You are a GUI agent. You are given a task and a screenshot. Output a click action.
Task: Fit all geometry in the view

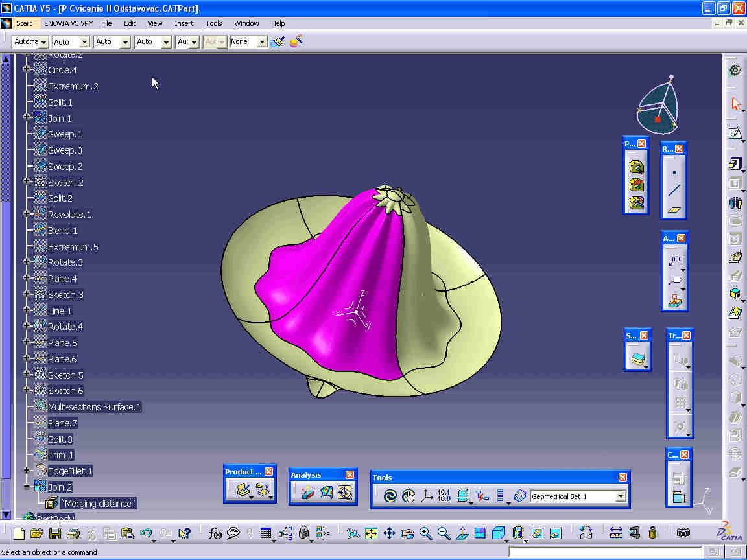(371, 533)
